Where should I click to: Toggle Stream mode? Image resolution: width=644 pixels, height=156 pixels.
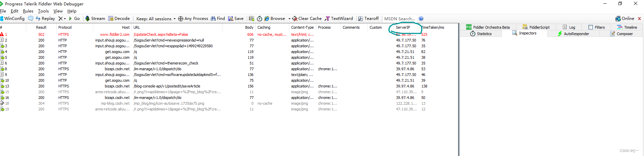point(95,19)
